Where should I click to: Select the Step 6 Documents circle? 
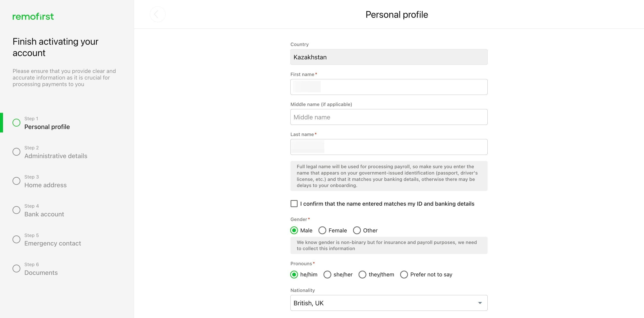16,269
